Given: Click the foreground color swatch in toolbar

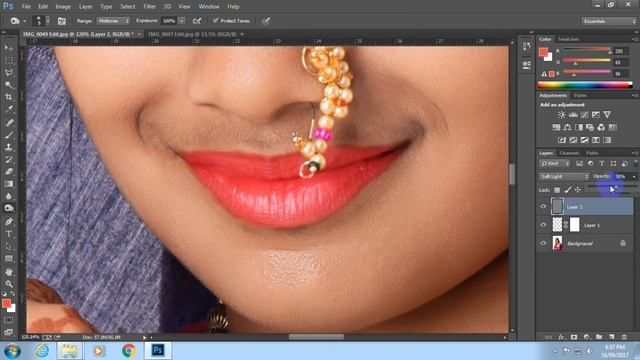Looking at the screenshot, I should 6,304.
